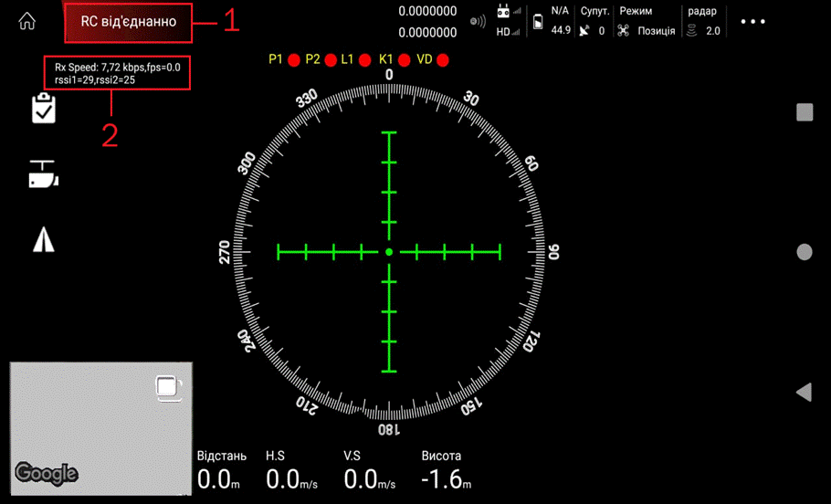Tap the 90 heading mark on compass
This screenshot has height=504, width=831.
click(553, 252)
